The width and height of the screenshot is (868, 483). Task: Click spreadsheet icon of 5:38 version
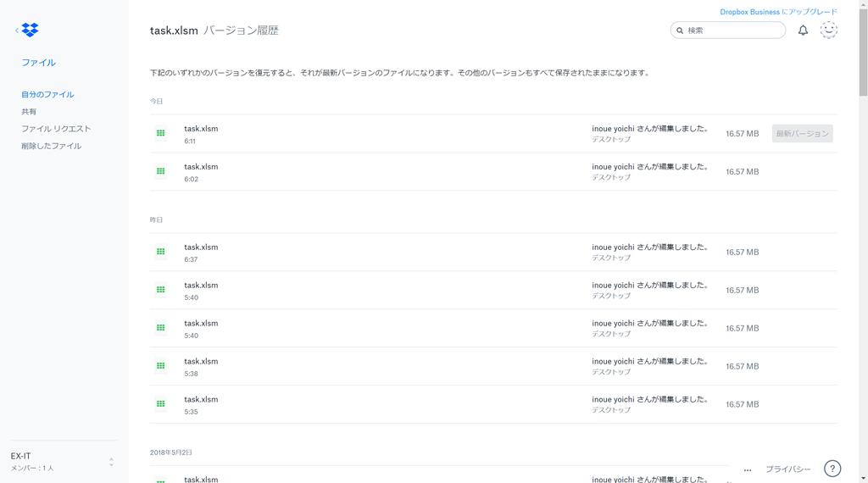tap(160, 366)
